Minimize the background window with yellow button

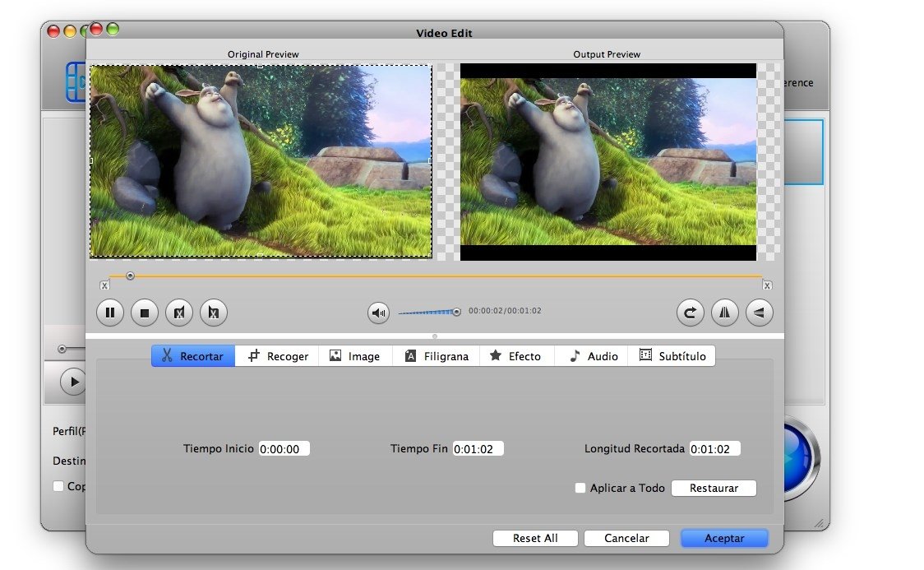(x=70, y=31)
